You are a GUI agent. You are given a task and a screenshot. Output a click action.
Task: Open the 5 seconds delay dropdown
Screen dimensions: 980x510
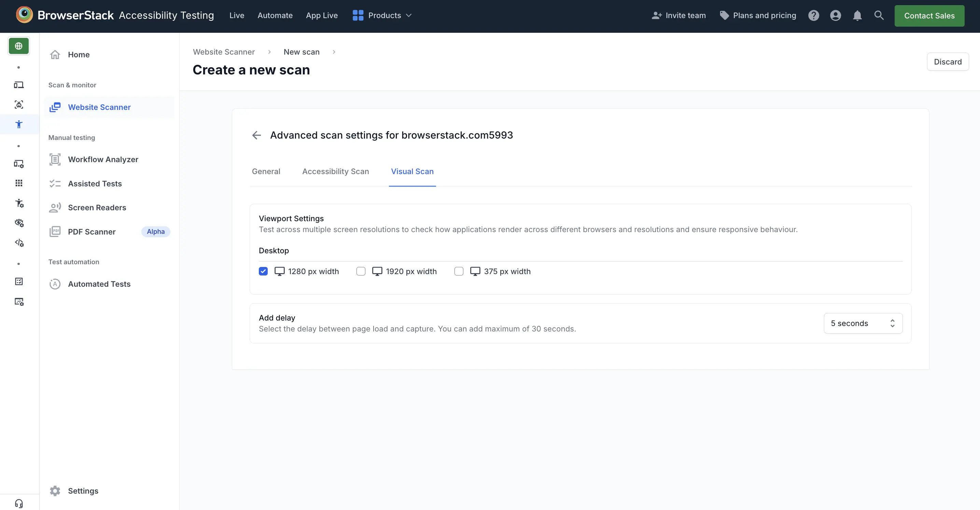[x=863, y=323]
